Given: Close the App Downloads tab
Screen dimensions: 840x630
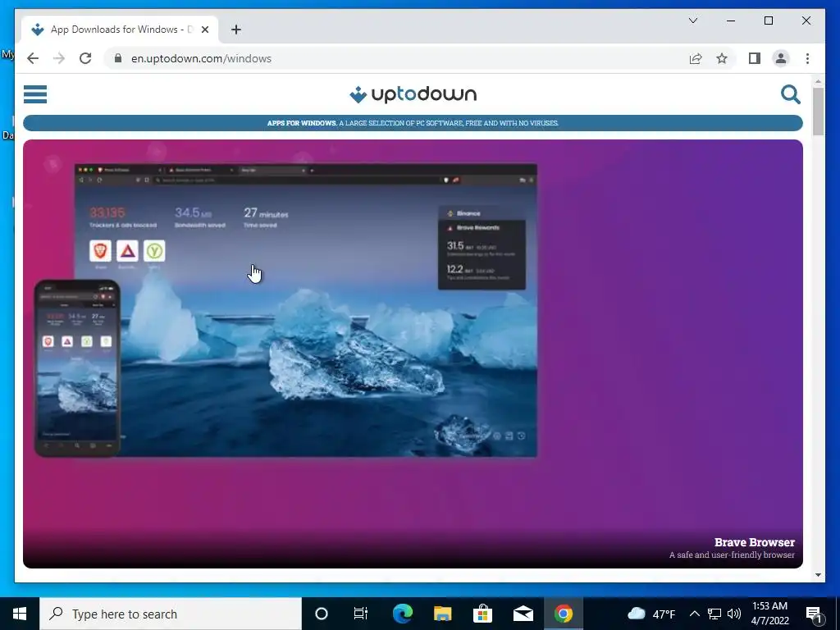Looking at the screenshot, I should 204,30.
